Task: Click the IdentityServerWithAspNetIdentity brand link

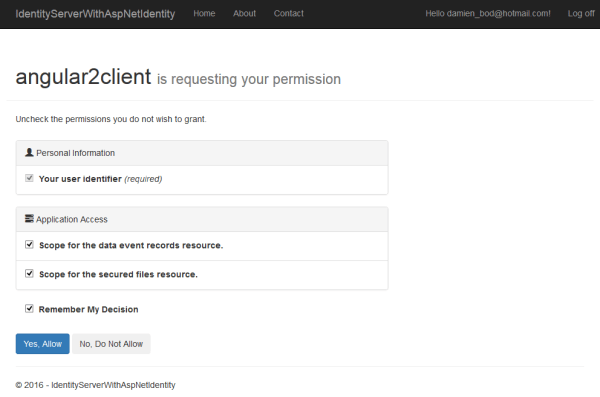Action: click(95, 14)
